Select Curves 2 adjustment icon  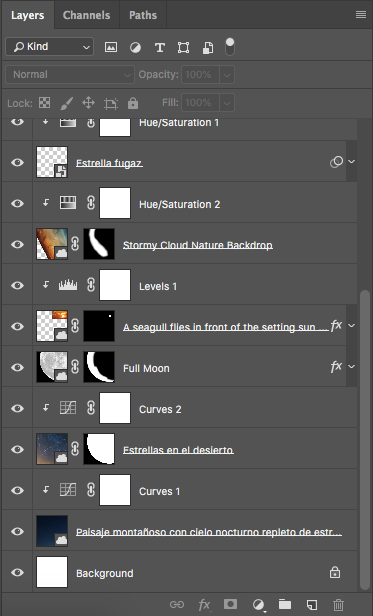(68, 408)
